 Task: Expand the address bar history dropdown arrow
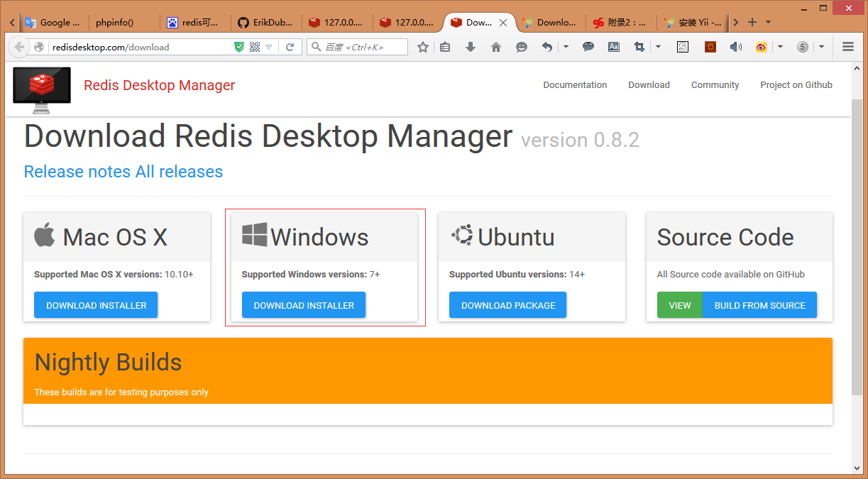point(269,47)
